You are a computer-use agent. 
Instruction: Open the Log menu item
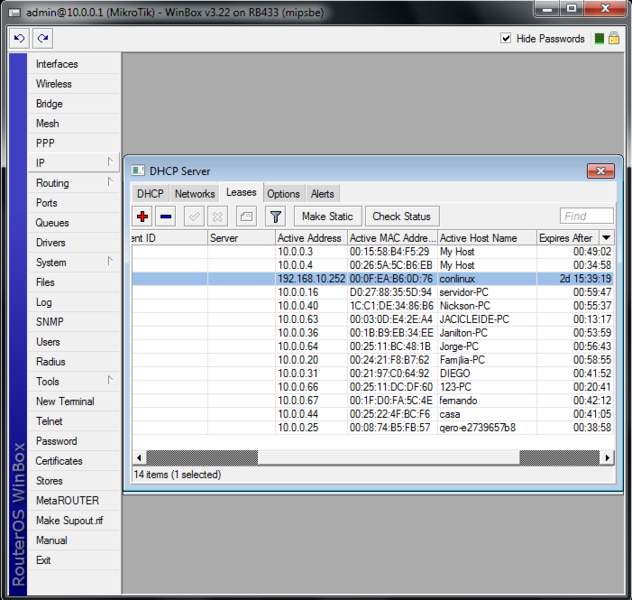tap(74, 302)
